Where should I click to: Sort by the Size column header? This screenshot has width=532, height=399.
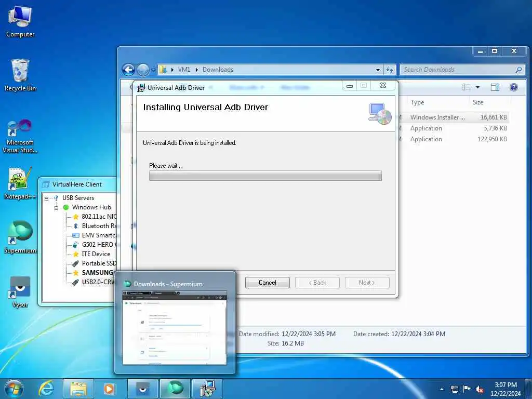click(478, 102)
